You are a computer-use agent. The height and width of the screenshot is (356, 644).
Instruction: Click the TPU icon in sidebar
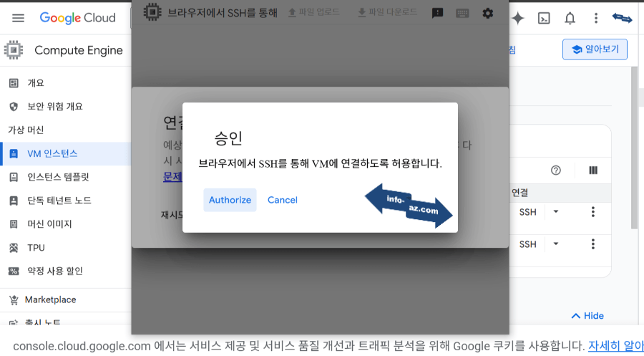point(14,247)
